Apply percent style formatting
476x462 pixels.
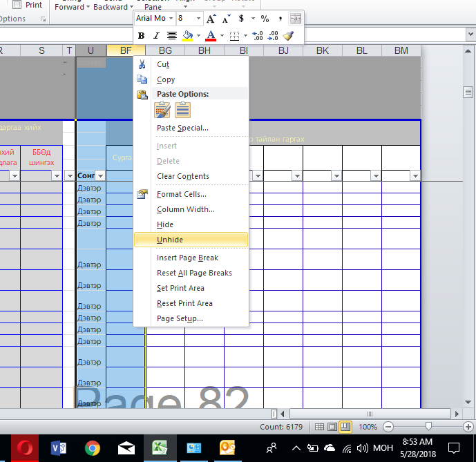coord(265,19)
